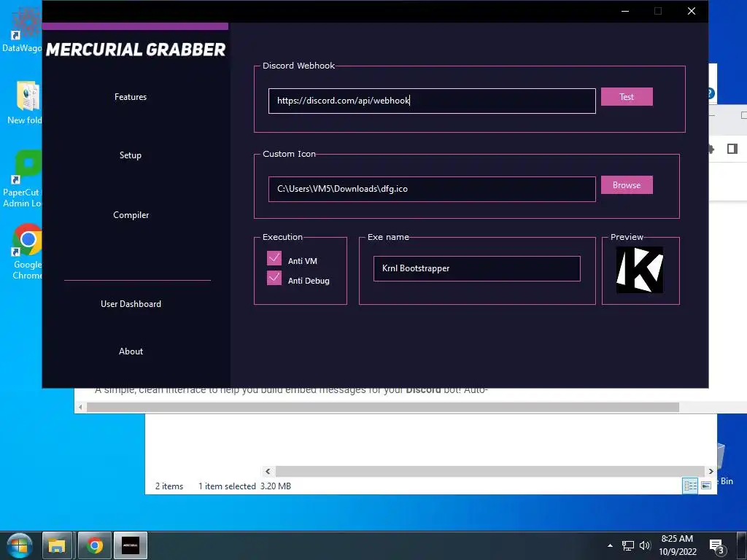Image resolution: width=747 pixels, height=560 pixels.
Task: Select the New folder desktop icon
Action: 25,103
